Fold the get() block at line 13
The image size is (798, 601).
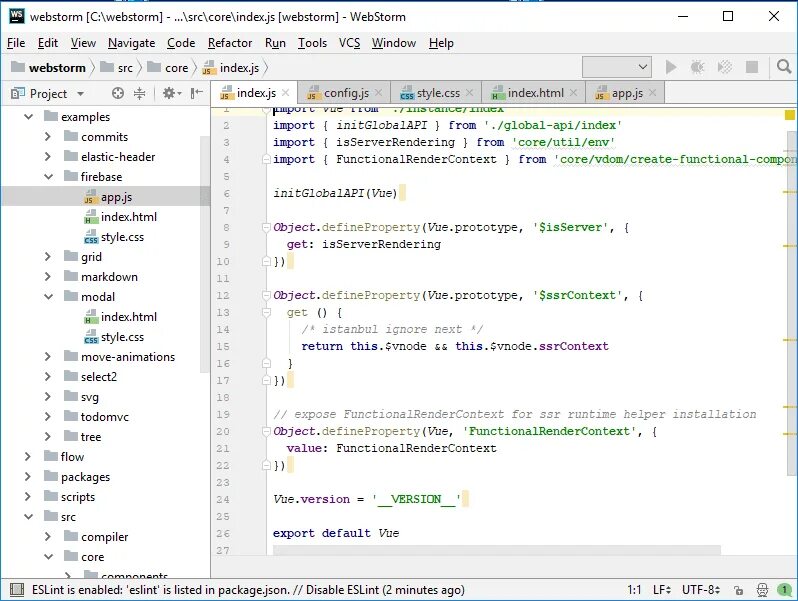click(266, 312)
